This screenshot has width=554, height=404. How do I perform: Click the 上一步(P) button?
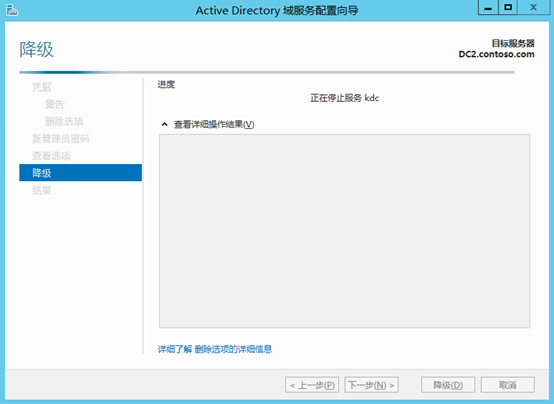(312, 385)
